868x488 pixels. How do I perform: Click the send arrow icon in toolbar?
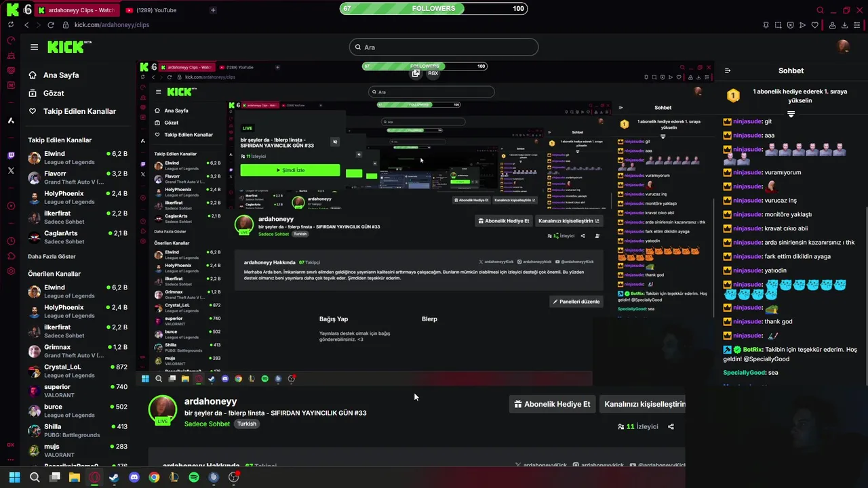tap(802, 25)
